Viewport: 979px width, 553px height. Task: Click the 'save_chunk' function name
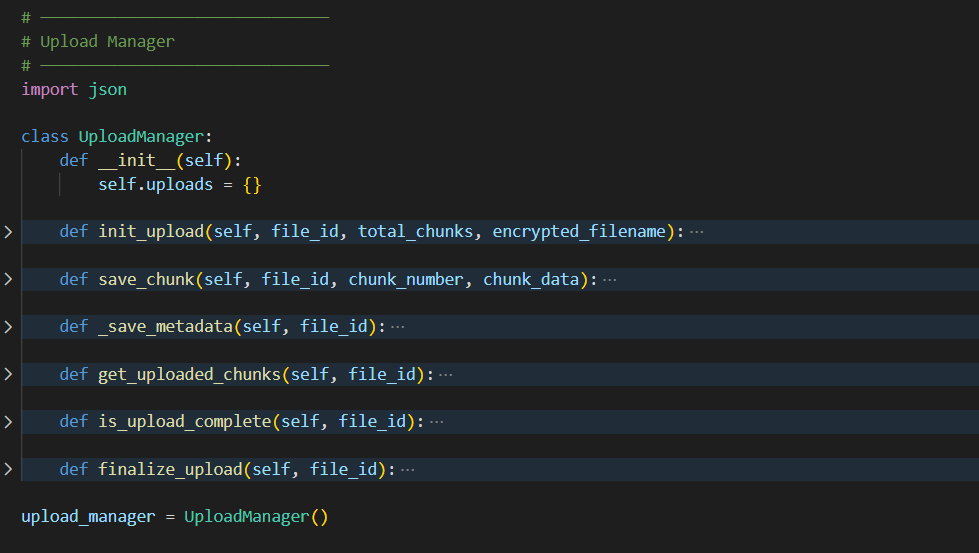[x=146, y=279]
